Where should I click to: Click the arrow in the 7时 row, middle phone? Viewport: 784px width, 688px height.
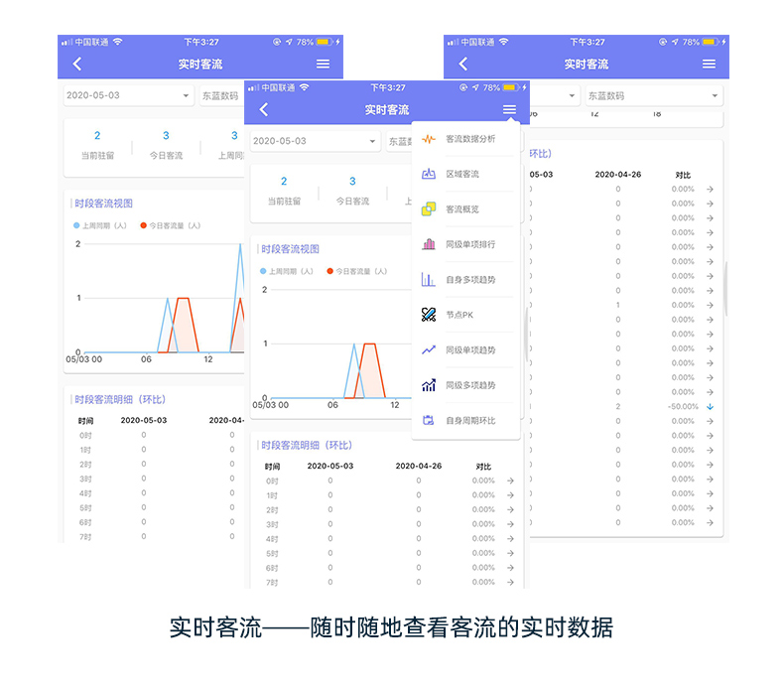tap(510, 583)
